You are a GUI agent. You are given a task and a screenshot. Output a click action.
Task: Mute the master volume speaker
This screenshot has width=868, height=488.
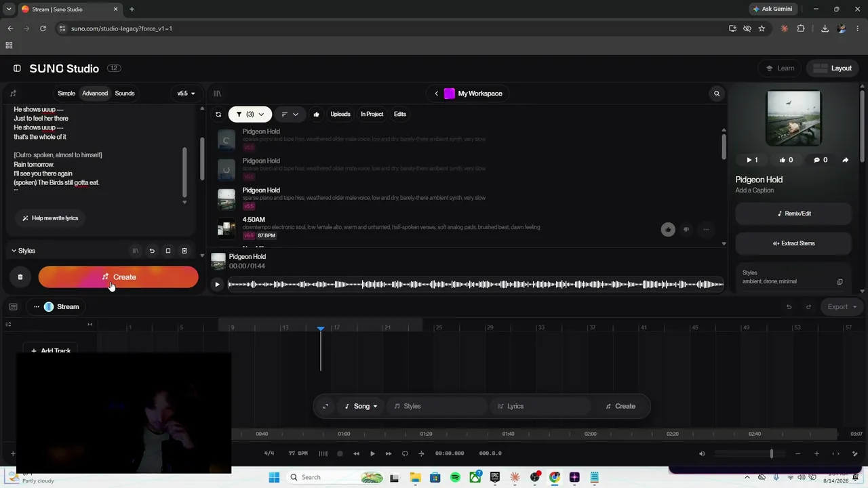coord(702,453)
